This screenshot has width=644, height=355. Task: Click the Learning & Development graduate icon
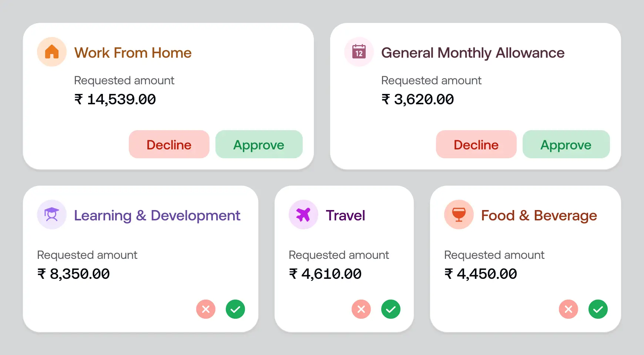point(52,214)
